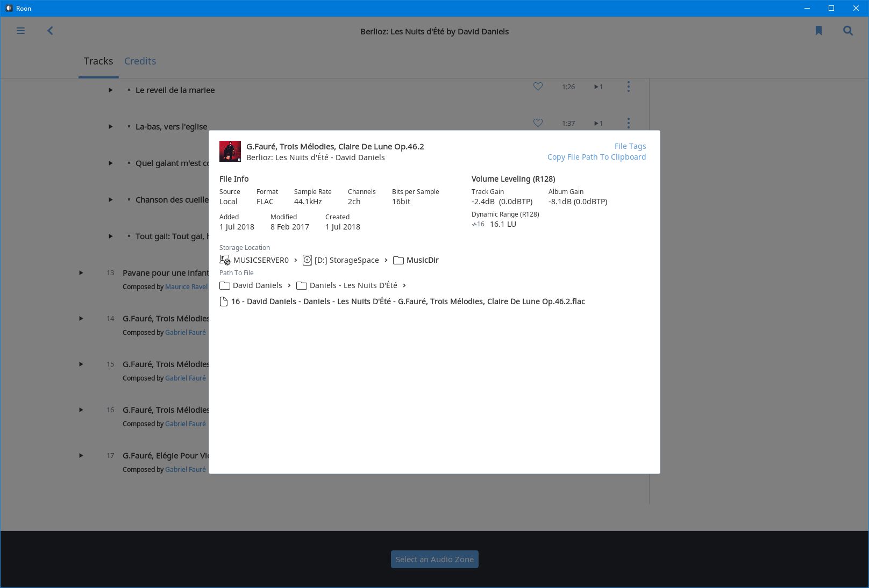Open the hamburger navigation menu
The height and width of the screenshot is (588, 869).
(x=20, y=31)
